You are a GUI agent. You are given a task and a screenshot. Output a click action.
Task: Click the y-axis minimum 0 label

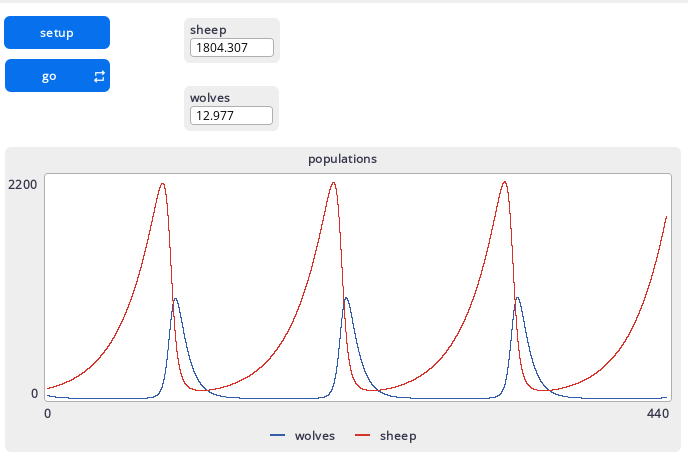tap(34, 393)
